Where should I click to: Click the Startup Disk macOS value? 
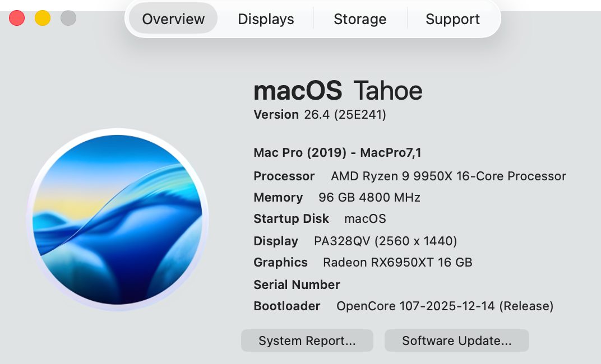pos(365,219)
